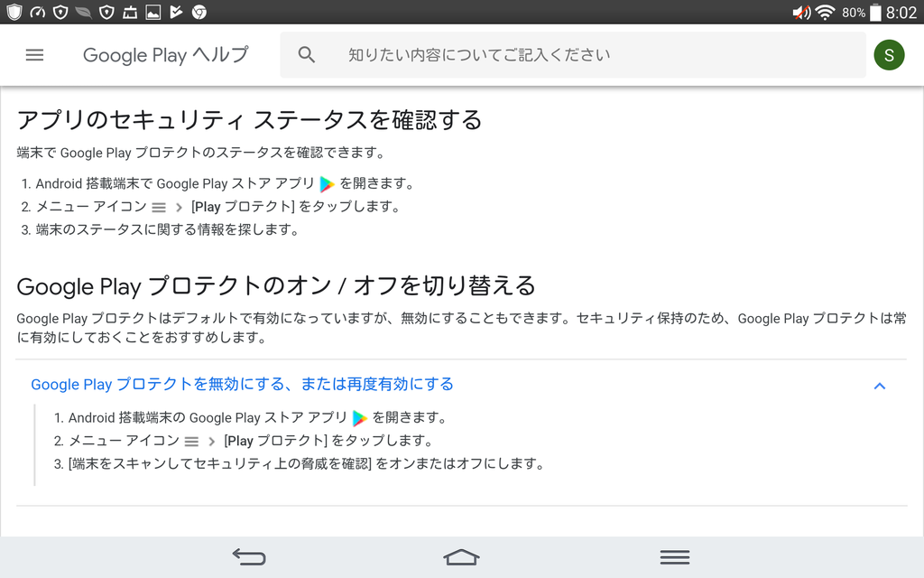Click the Wi-Fi status bar icon
The width and height of the screenshot is (924, 578).
pos(825,12)
